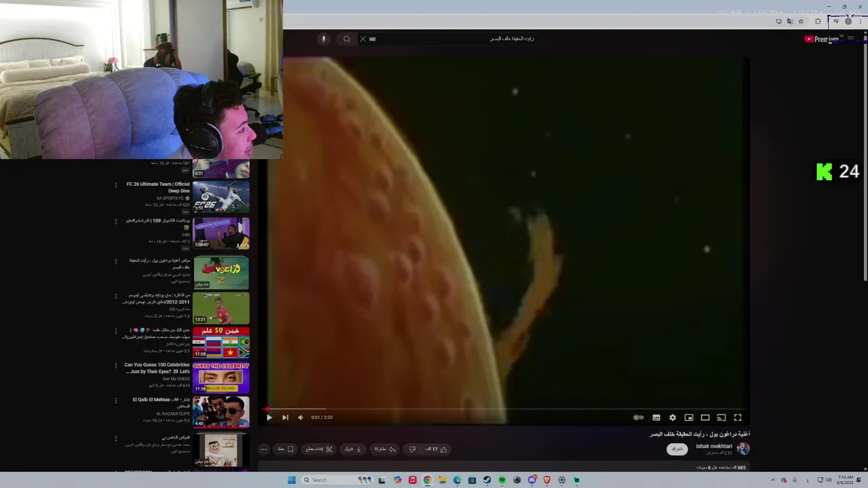This screenshot has height=488, width=868.
Task: Open options for El Qalb El Mehtas video
Action: coord(115,401)
